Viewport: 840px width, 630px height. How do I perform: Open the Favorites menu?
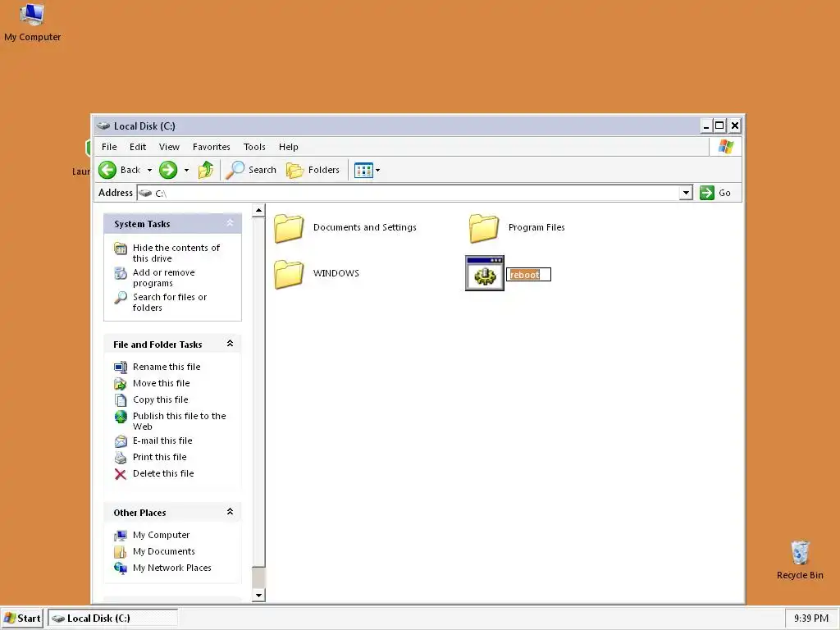coord(212,147)
